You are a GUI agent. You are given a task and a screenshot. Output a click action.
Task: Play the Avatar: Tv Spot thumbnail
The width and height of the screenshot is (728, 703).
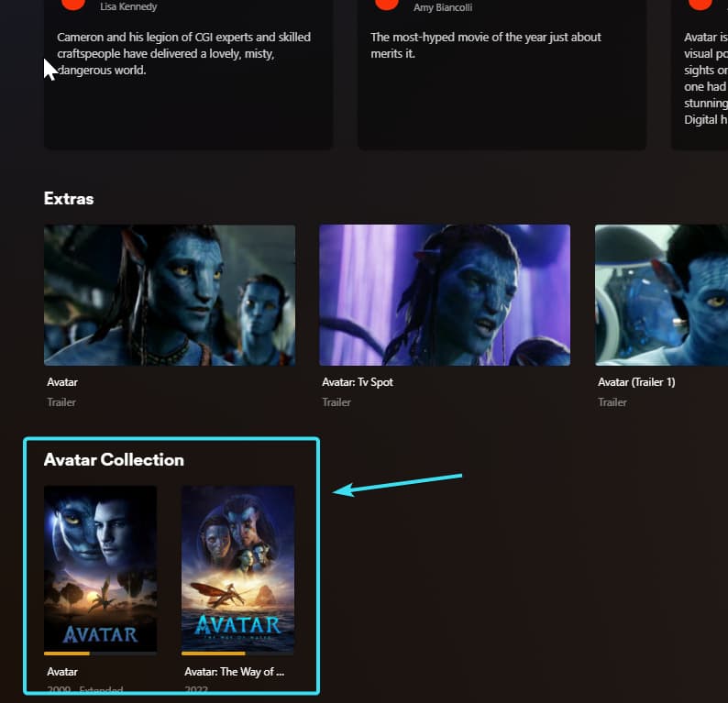445,295
